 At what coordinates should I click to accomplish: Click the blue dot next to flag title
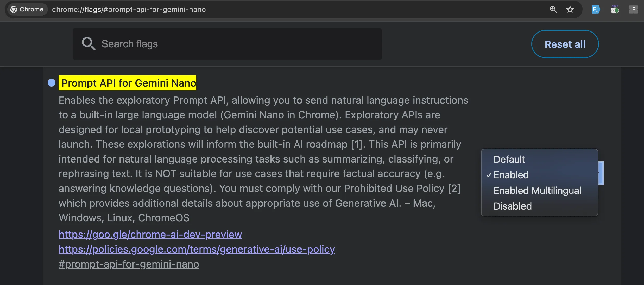pyautogui.click(x=52, y=83)
